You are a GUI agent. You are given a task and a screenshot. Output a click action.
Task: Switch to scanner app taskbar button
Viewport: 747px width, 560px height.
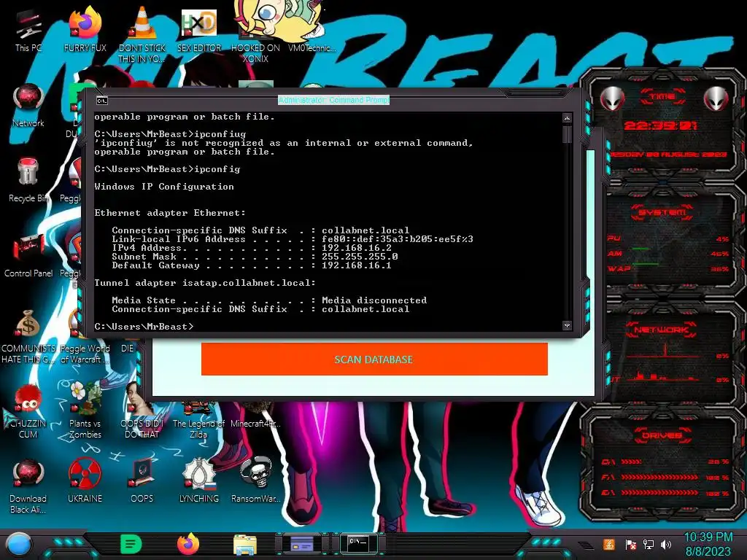(301, 544)
